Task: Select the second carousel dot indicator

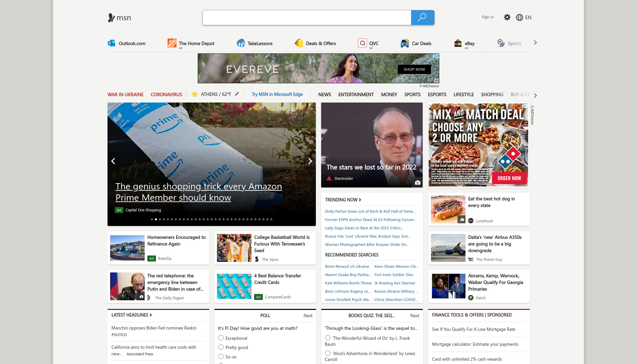Action: click(156, 219)
